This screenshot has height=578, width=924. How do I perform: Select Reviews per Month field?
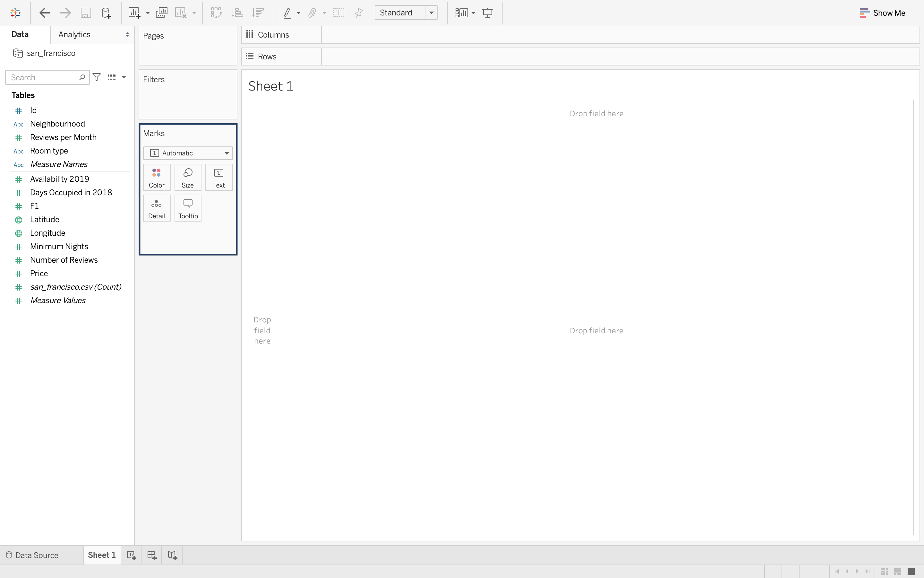click(64, 137)
